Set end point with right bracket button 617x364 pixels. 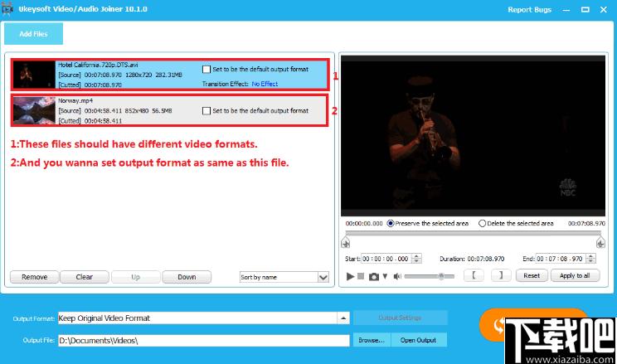click(501, 275)
